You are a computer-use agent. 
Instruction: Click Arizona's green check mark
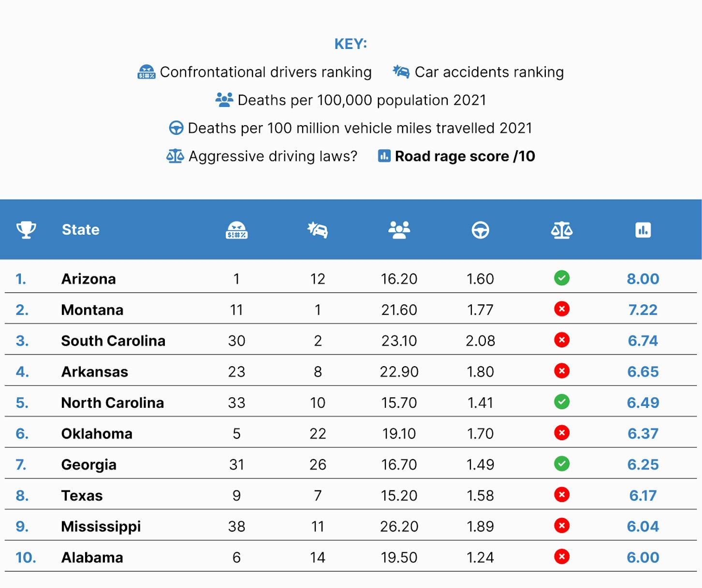pos(562,278)
